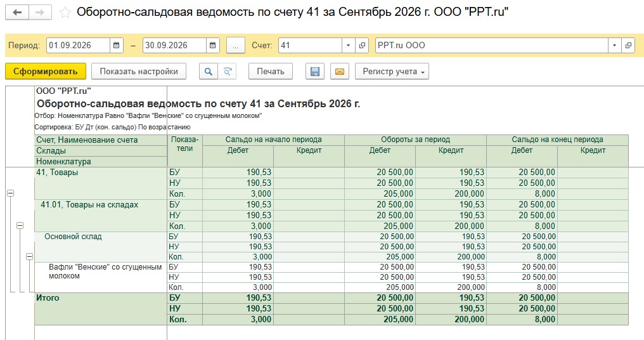The image size is (644, 340).
Task: Collapse the 41.01, Товары на складах group
Action: tap(20, 225)
